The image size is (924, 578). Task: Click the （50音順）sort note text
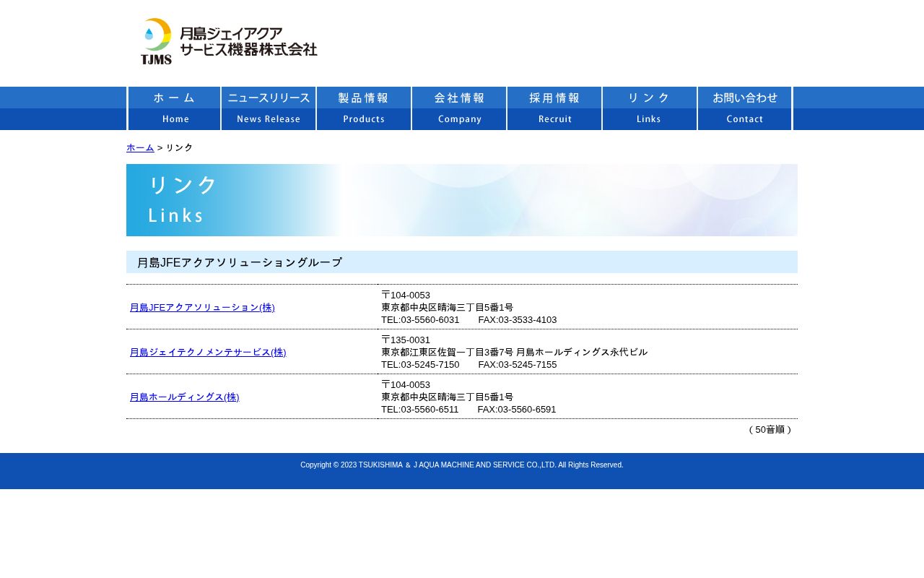770,429
